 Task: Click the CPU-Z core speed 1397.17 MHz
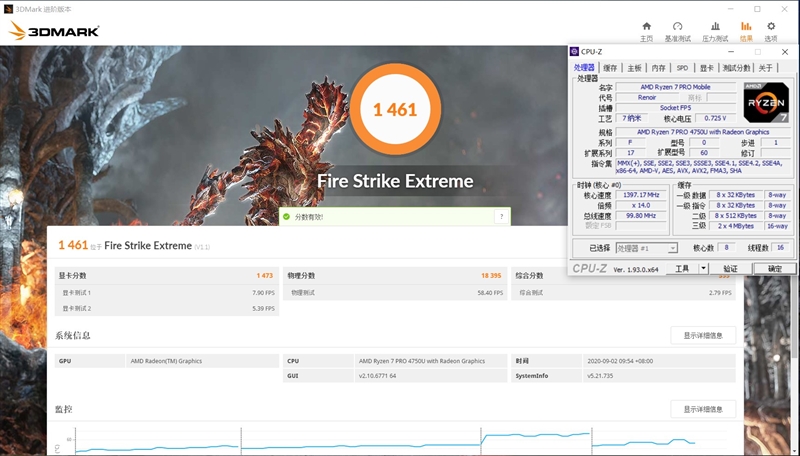point(641,195)
